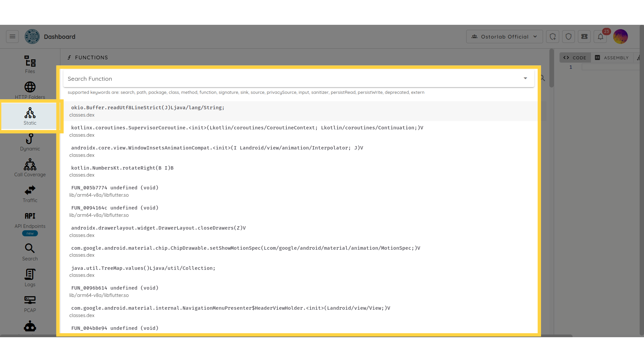Open the Ostorlab Official organization dropdown
The height and width of the screenshot is (362, 644).
pos(504,37)
